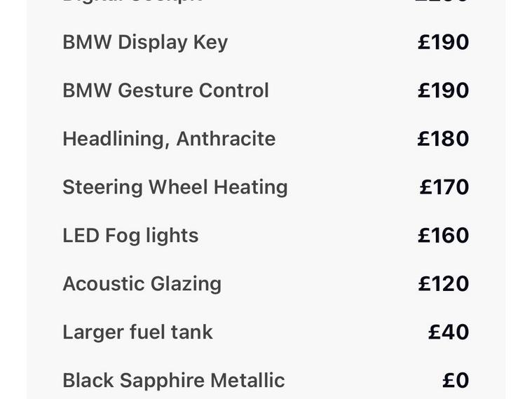Image resolution: width=532 pixels, height=399 pixels.
Task: Click the £190 price for Gesture Control
Action: [x=443, y=90]
